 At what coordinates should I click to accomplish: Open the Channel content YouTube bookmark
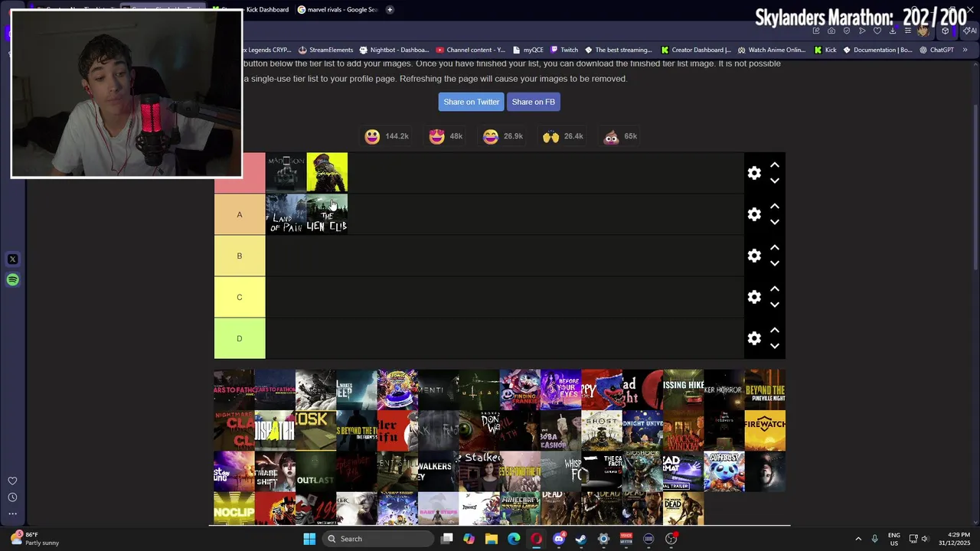(x=471, y=50)
